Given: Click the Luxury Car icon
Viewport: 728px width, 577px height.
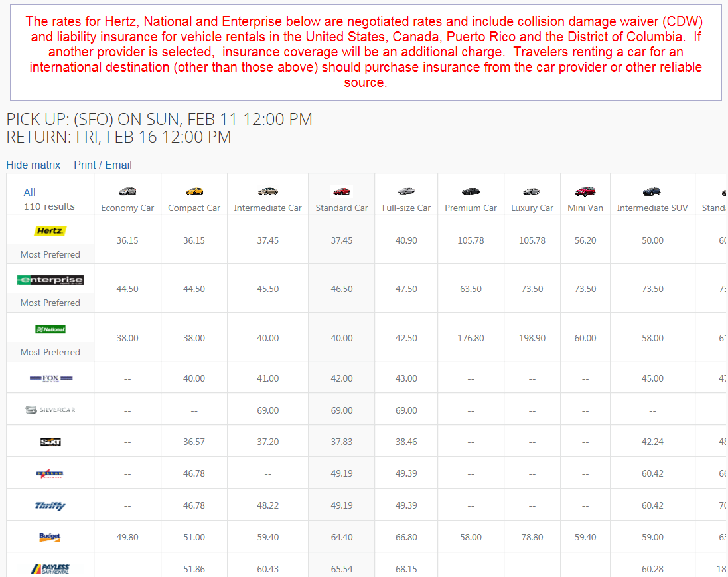Looking at the screenshot, I should tap(532, 191).
